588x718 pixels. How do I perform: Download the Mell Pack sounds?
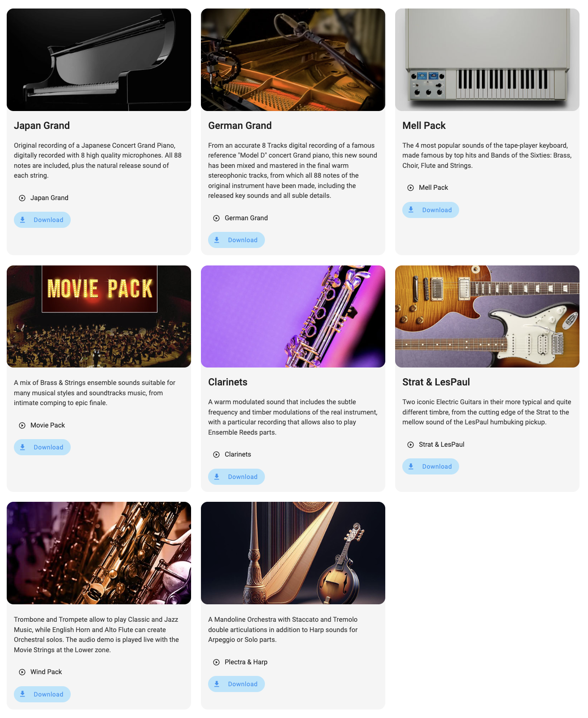tap(430, 210)
